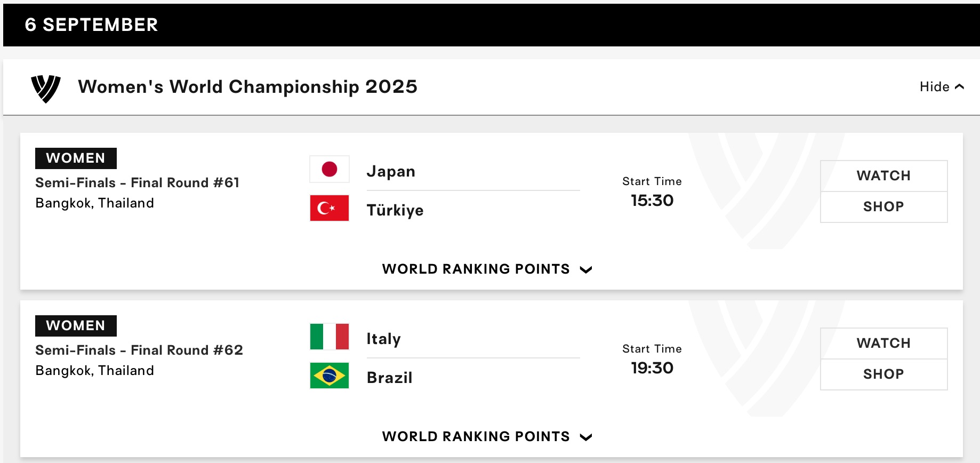The image size is (980, 463).
Task: Click the Volleyball World logo icon
Action: (x=46, y=88)
